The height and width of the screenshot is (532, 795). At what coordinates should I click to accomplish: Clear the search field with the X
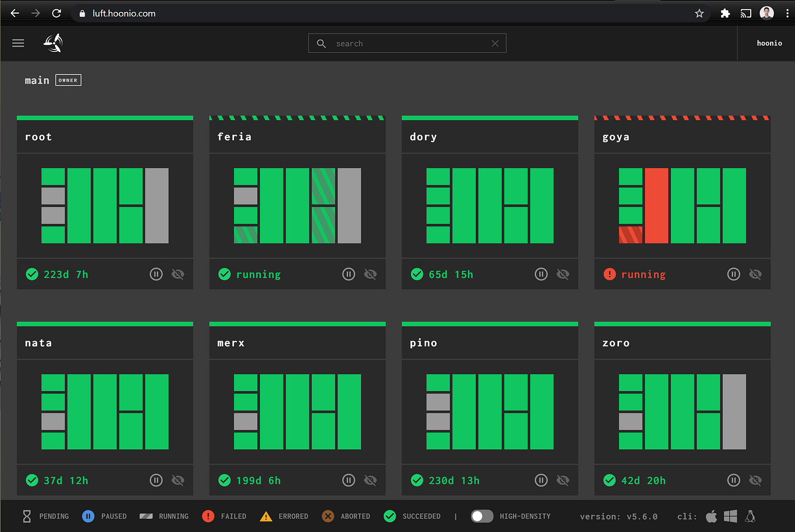495,43
